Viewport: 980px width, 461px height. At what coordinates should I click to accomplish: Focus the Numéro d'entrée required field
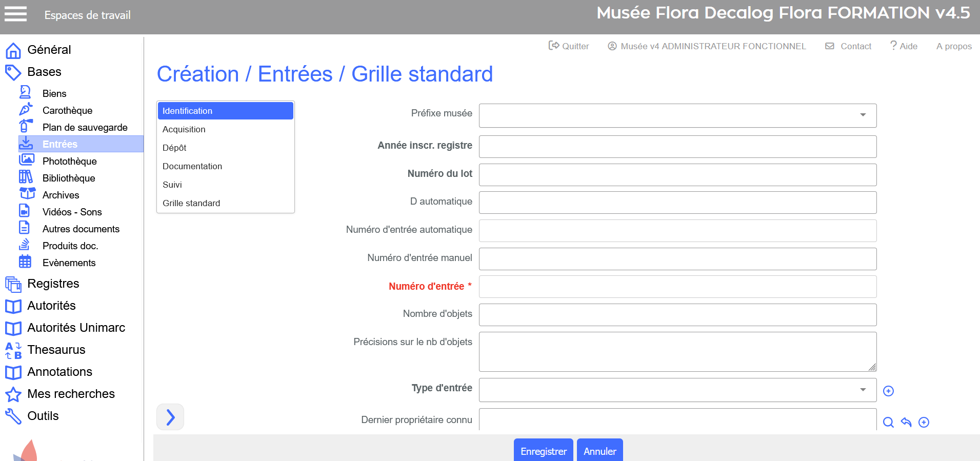(677, 287)
